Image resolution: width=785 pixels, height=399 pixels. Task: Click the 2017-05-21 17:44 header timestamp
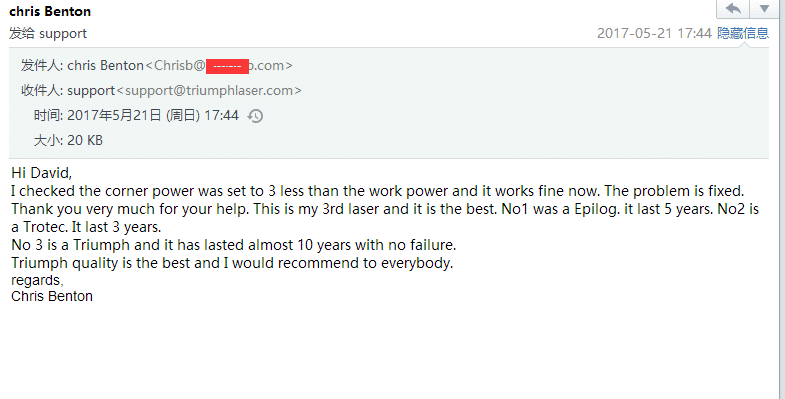(x=654, y=33)
